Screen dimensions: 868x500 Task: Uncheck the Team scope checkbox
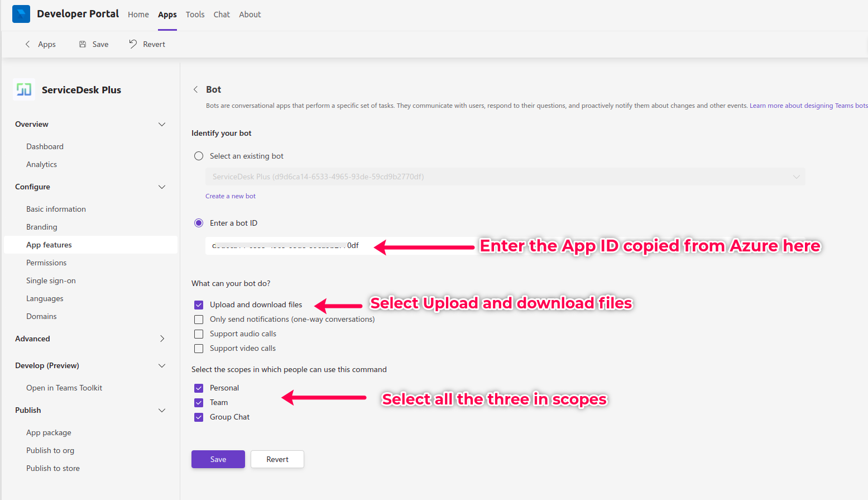click(199, 403)
